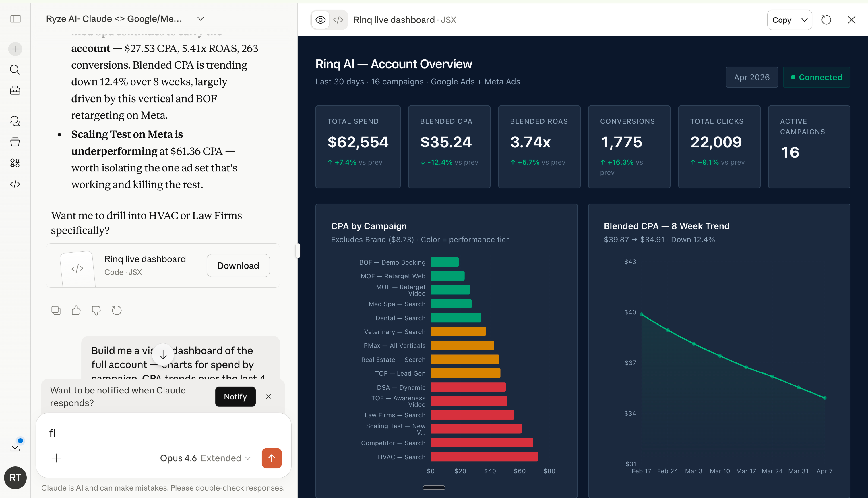This screenshot has width=868, height=498.
Task: Give the response a thumbs up
Action: (x=76, y=310)
